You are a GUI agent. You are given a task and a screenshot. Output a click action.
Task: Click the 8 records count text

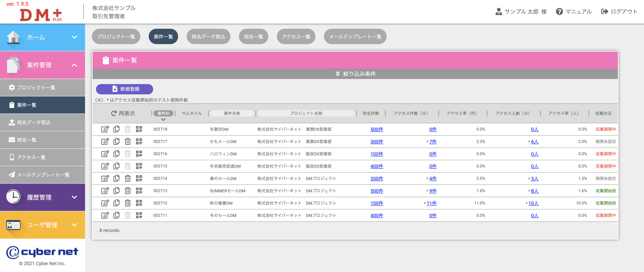109,230
